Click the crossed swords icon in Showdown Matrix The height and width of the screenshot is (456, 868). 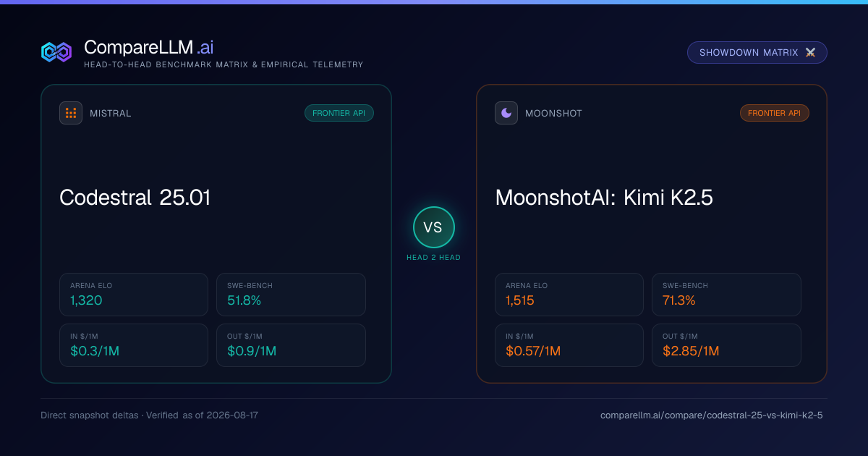(x=810, y=53)
